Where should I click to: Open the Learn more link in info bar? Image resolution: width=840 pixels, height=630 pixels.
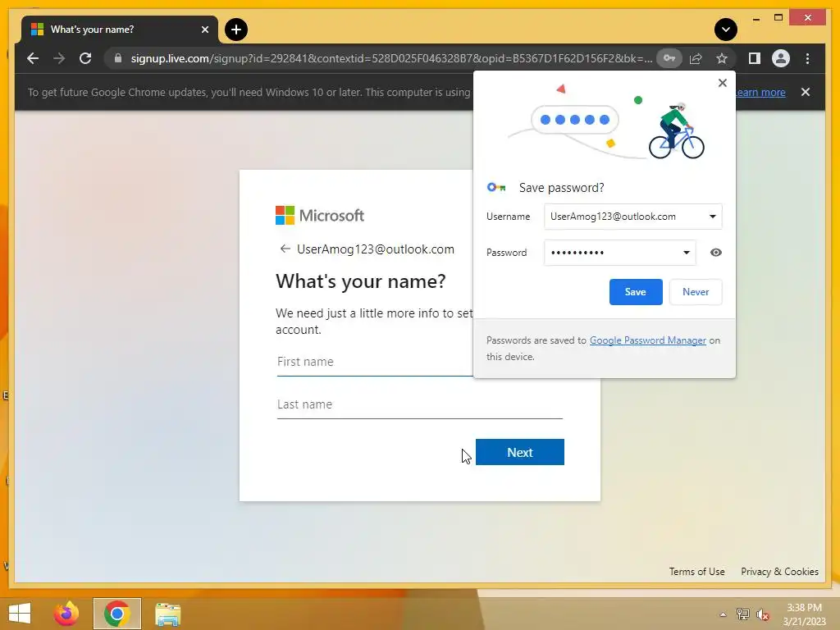(760, 92)
